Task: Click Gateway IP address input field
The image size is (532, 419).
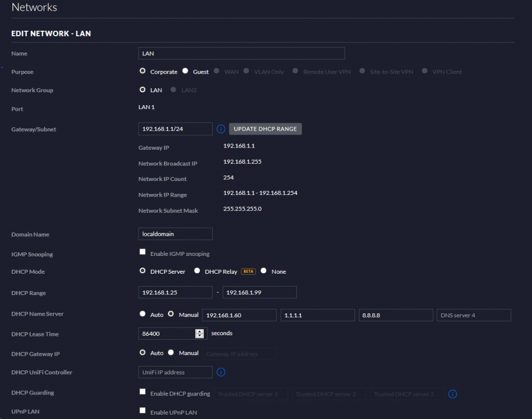Action: (239, 354)
